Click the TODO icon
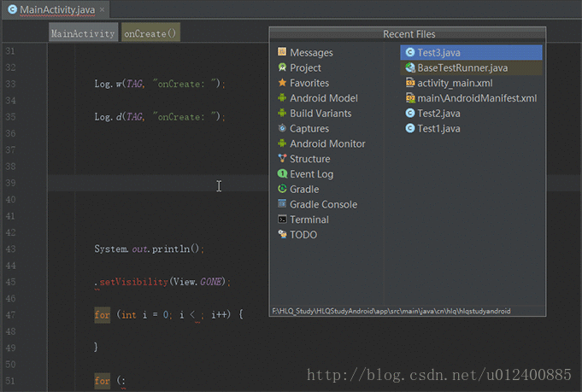Viewport: 582px width, 392px height. 282,234
